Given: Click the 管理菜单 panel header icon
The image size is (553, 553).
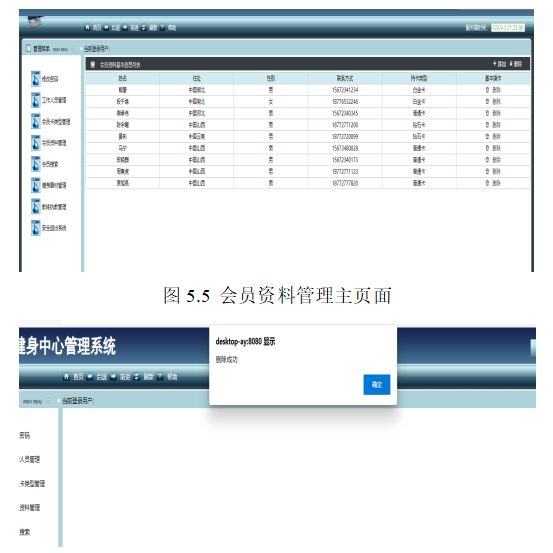Looking at the screenshot, I should click(28, 48).
